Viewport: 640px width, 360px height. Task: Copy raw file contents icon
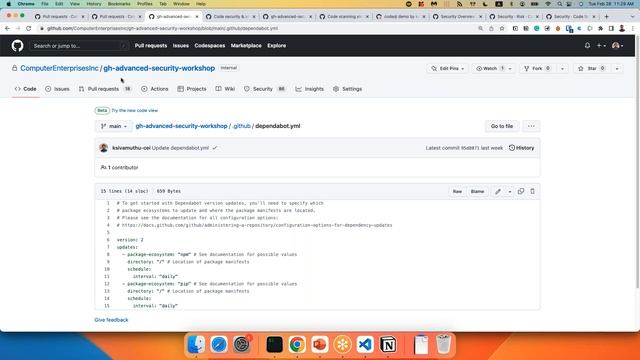[x=521, y=191]
